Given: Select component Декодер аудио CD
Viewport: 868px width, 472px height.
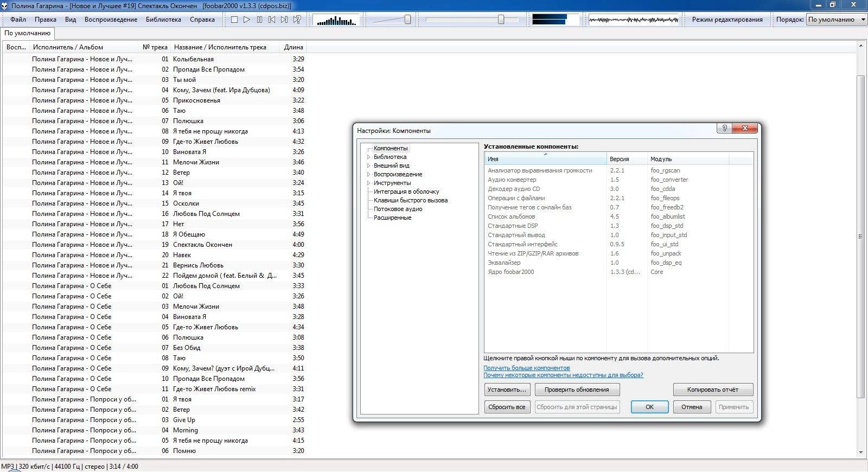Looking at the screenshot, I should pyautogui.click(x=618, y=189).
